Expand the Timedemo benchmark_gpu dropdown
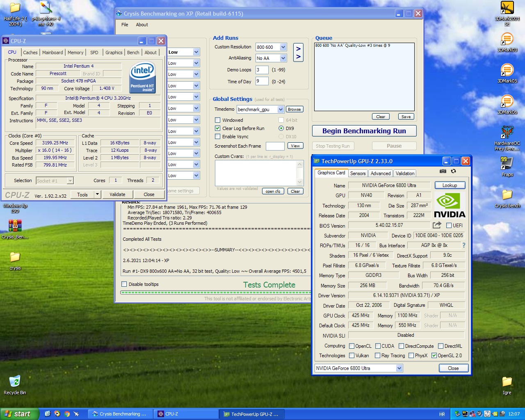Viewport: 525px width, 420px height. click(x=281, y=110)
